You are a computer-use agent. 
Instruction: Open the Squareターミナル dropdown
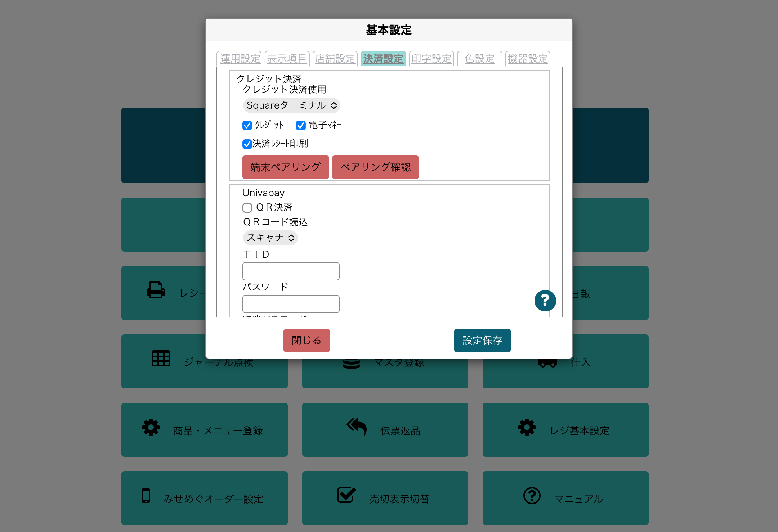click(x=291, y=105)
